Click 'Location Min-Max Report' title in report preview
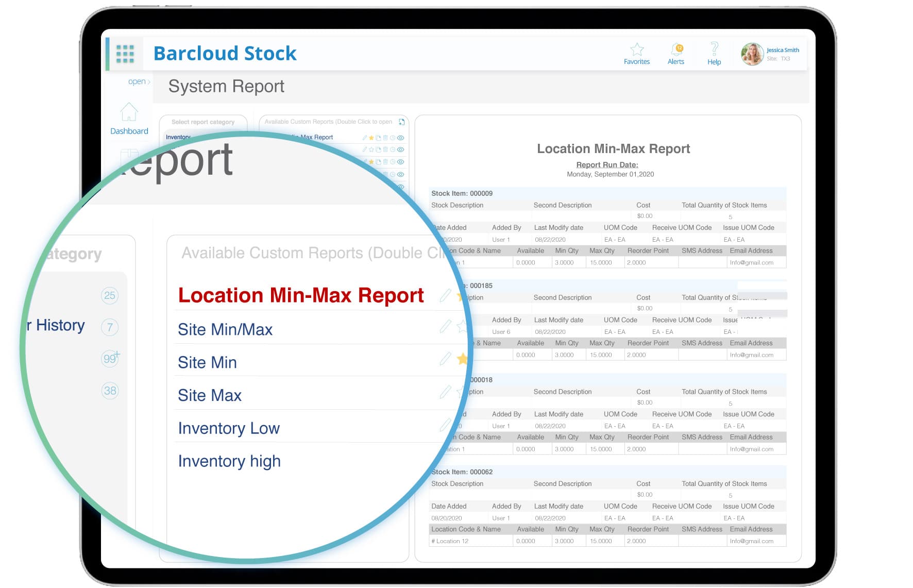 pos(613,148)
